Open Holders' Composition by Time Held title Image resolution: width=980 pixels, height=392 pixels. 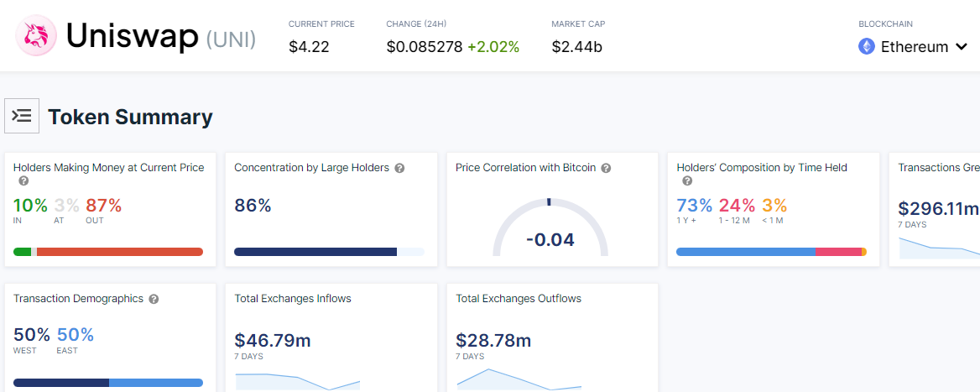pos(762,168)
